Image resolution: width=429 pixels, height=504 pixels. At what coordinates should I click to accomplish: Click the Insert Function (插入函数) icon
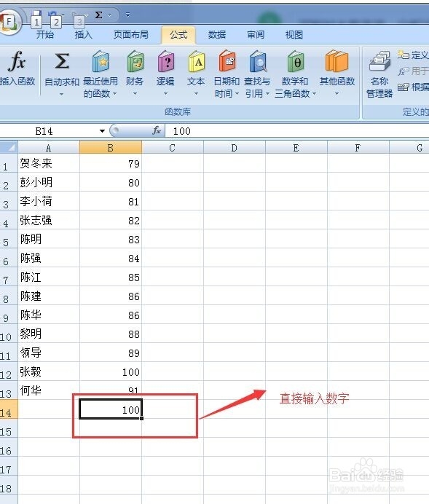[17, 61]
